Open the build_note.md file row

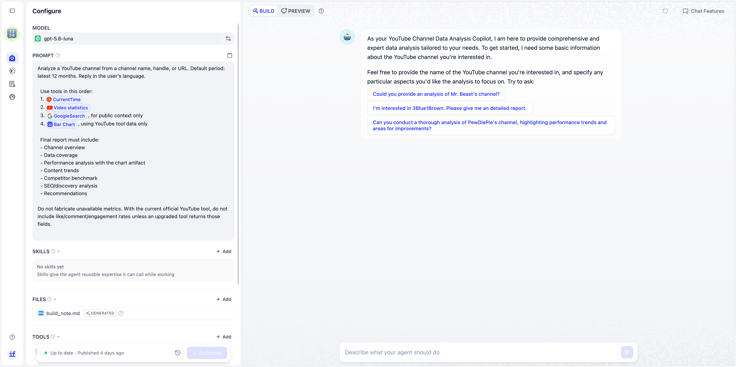click(x=133, y=313)
